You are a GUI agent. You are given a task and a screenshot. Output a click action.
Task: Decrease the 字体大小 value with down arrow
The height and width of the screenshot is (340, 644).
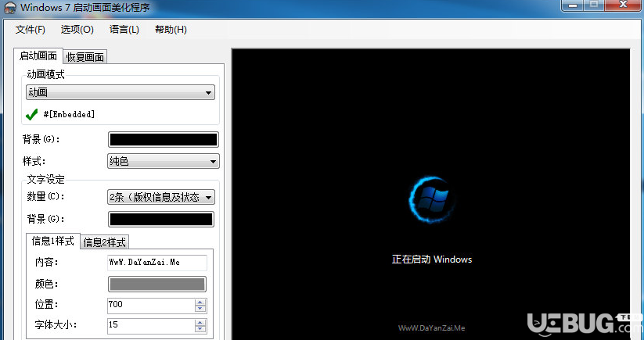(200, 329)
